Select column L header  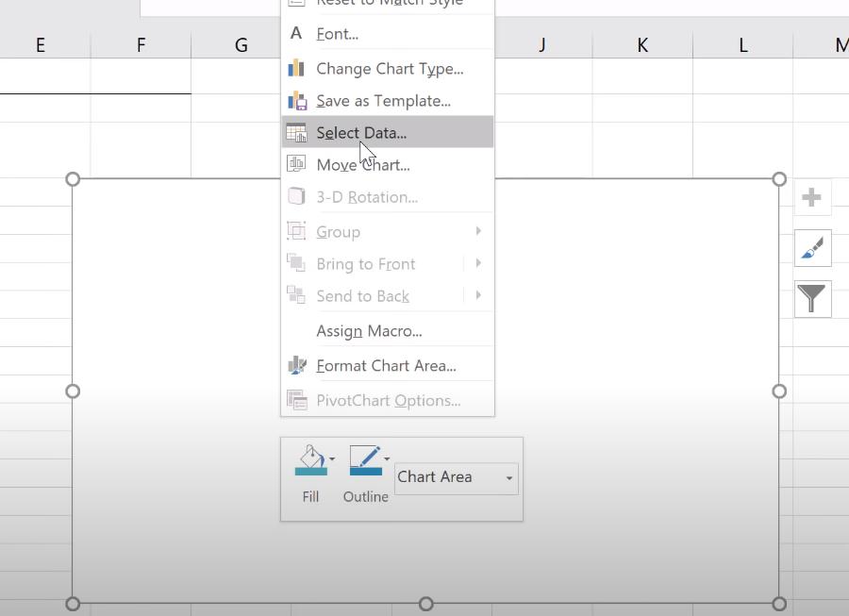click(x=743, y=44)
